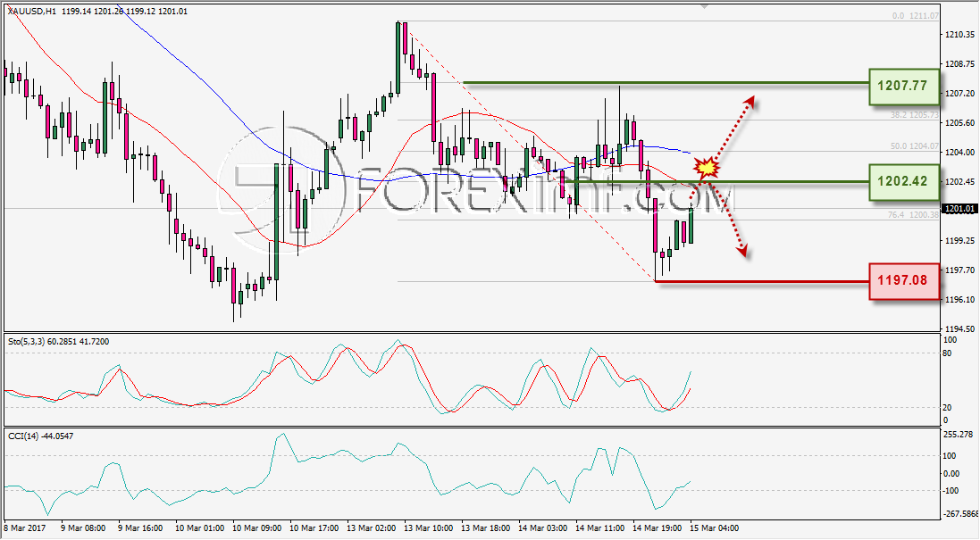The width and height of the screenshot is (980, 540).
Task: Click the 1205.60 price axis value
Action: click(x=959, y=122)
